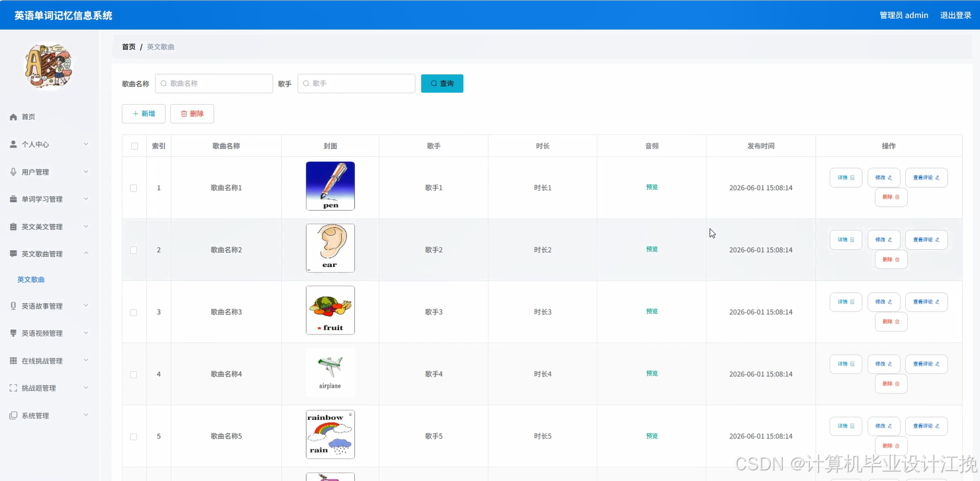Click the frame icon for 挑战题管理

(13, 388)
